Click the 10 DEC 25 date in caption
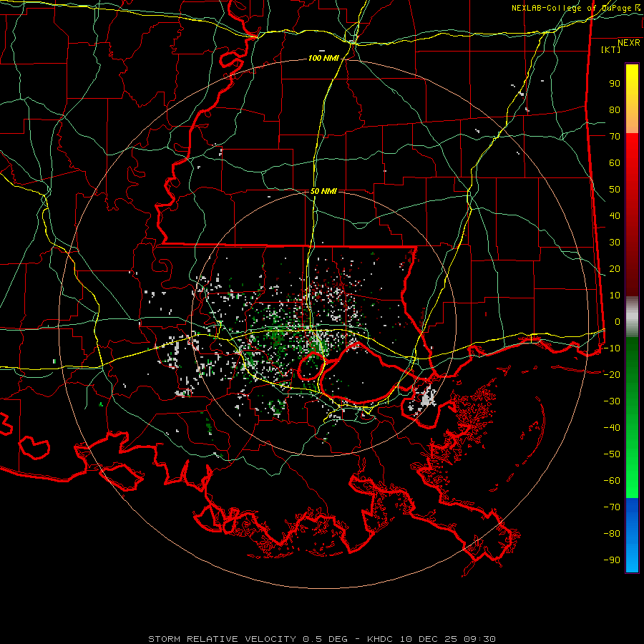 click(428, 639)
